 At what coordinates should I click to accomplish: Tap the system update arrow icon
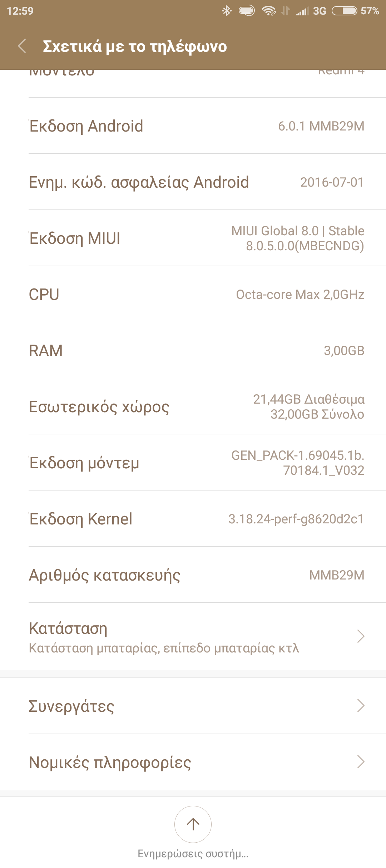click(193, 824)
